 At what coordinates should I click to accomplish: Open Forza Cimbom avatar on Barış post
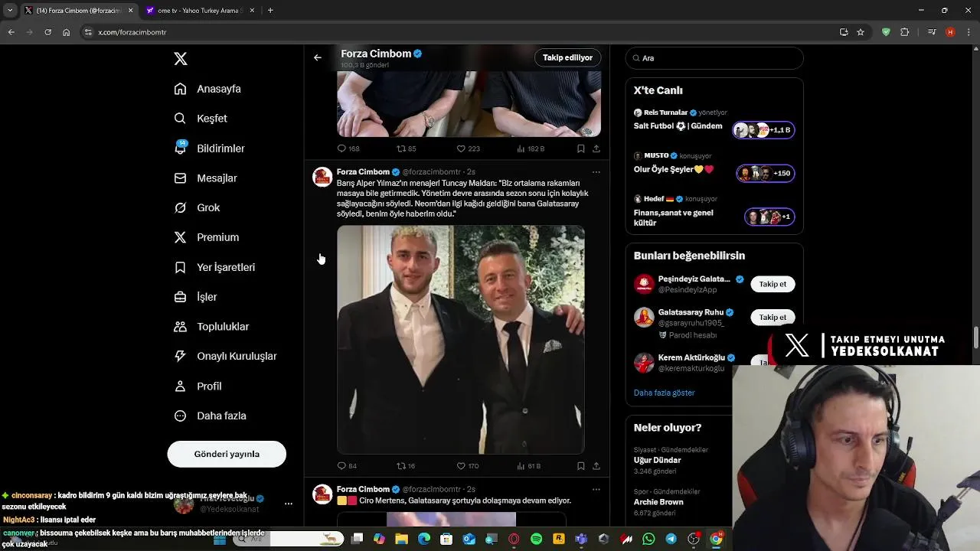[x=322, y=177]
